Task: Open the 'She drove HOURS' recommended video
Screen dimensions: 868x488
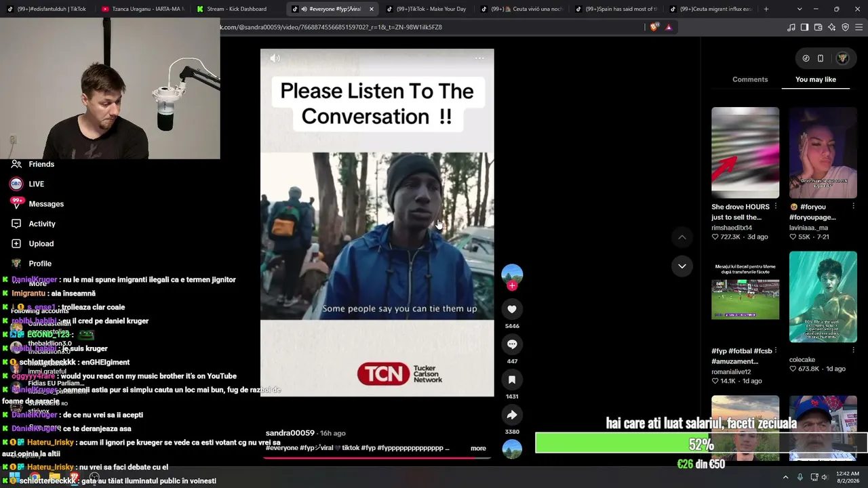Action: pyautogui.click(x=745, y=152)
